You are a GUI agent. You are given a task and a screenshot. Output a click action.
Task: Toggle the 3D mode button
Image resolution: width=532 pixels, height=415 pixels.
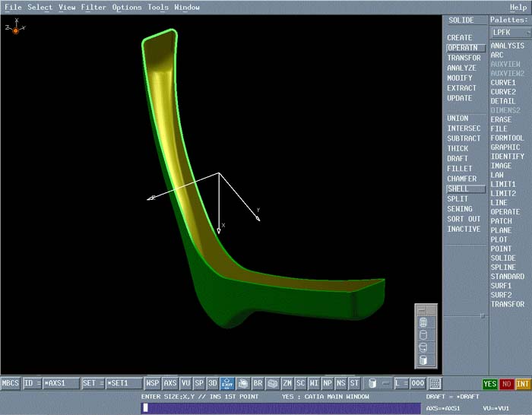(x=213, y=384)
